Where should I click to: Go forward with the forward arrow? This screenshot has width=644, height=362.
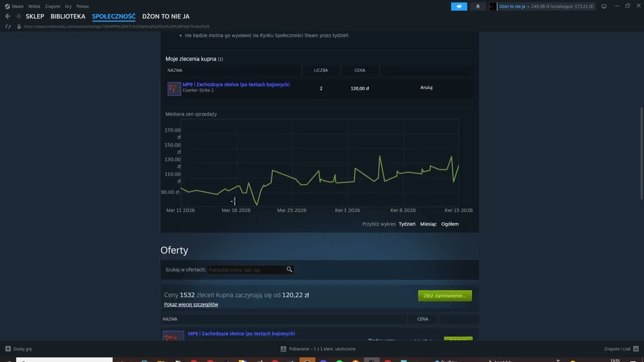tap(18, 16)
